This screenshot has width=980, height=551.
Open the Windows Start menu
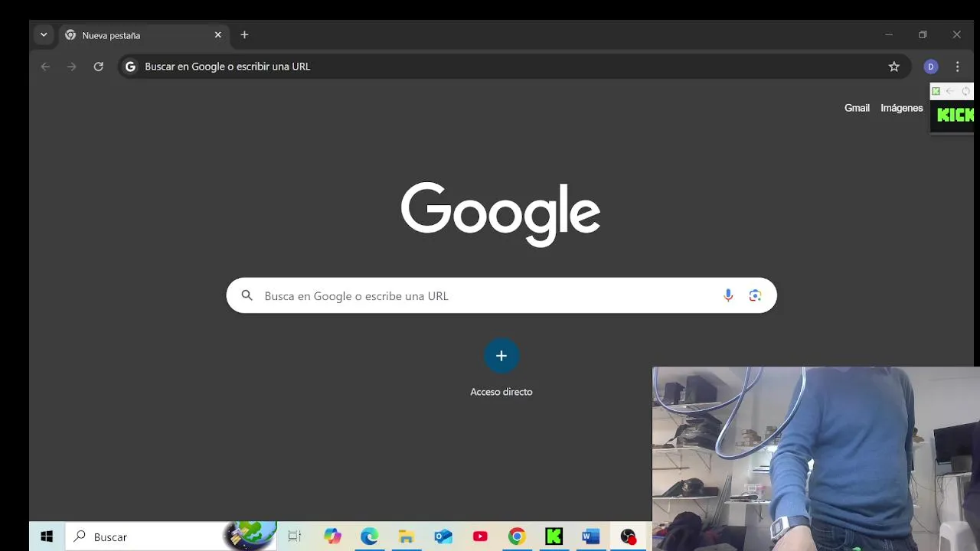click(47, 536)
